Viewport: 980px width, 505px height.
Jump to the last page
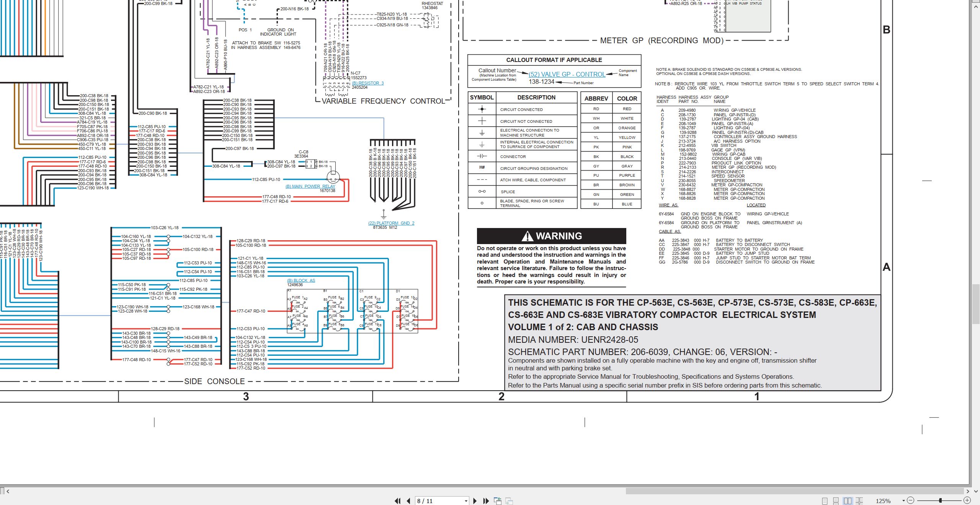(486, 501)
